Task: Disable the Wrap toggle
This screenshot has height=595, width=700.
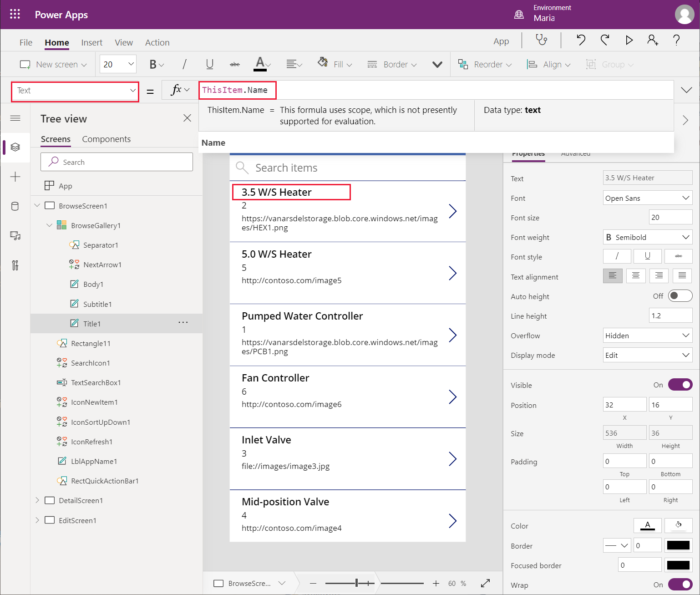Action: point(680,585)
